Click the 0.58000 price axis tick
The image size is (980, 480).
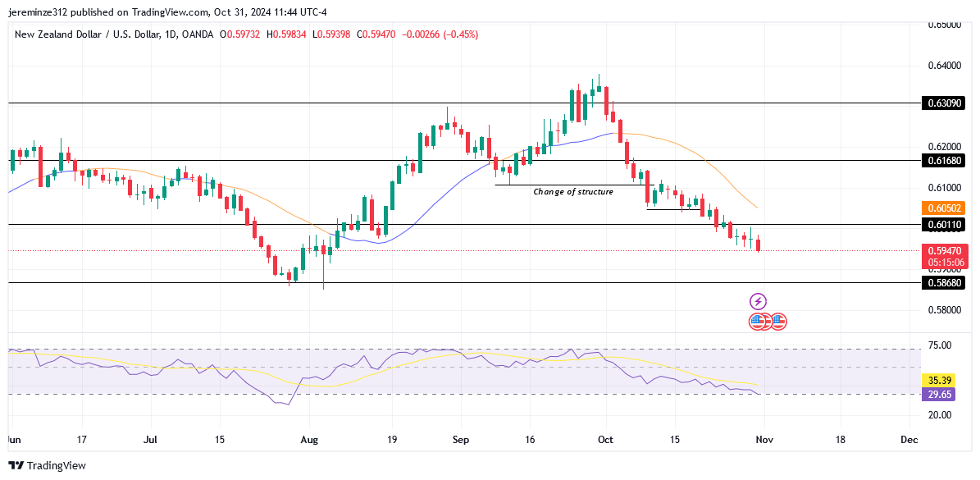click(x=945, y=310)
